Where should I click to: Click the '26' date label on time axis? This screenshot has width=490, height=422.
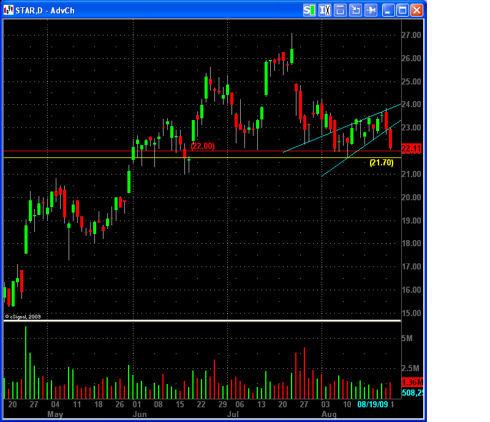pos(120,405)
